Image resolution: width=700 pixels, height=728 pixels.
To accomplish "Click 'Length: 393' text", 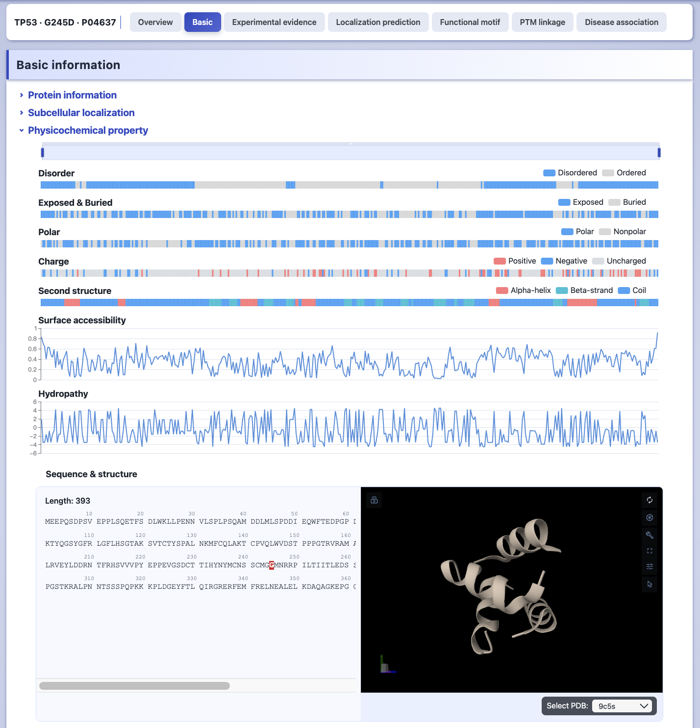I will tap(68, 501).
